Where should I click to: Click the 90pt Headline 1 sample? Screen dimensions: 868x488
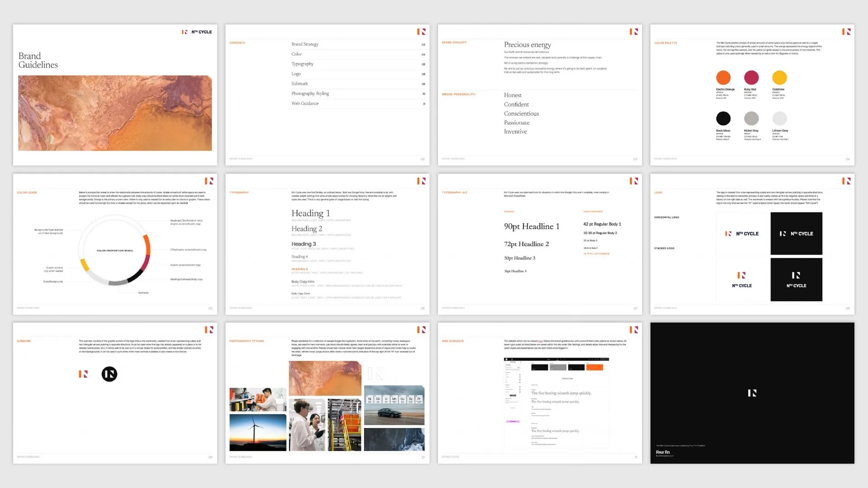point(532,226)
